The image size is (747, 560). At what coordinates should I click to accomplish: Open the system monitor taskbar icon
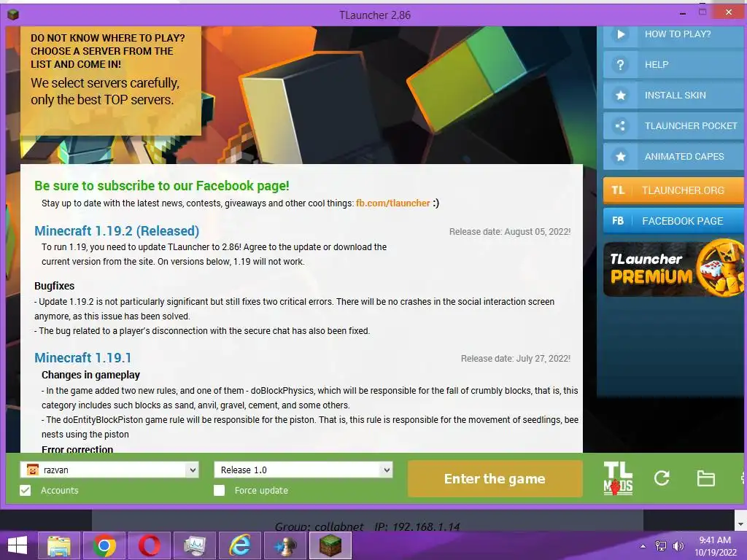[194, 545]
